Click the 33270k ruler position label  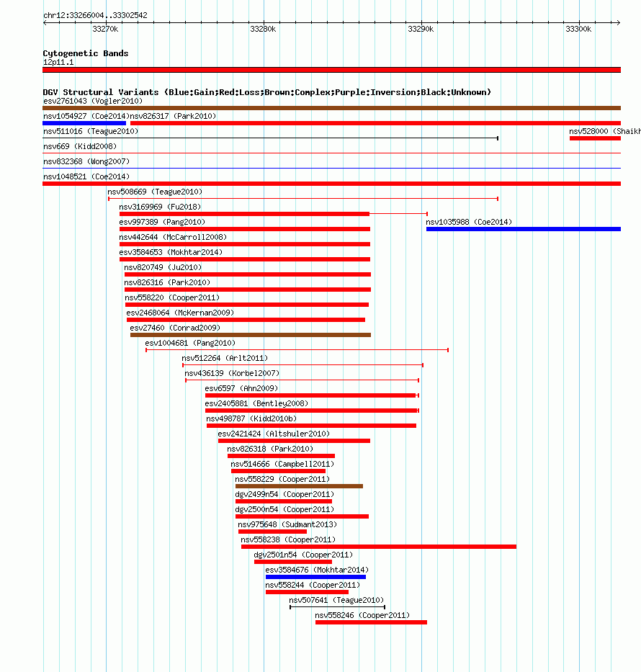pos(105,29)
